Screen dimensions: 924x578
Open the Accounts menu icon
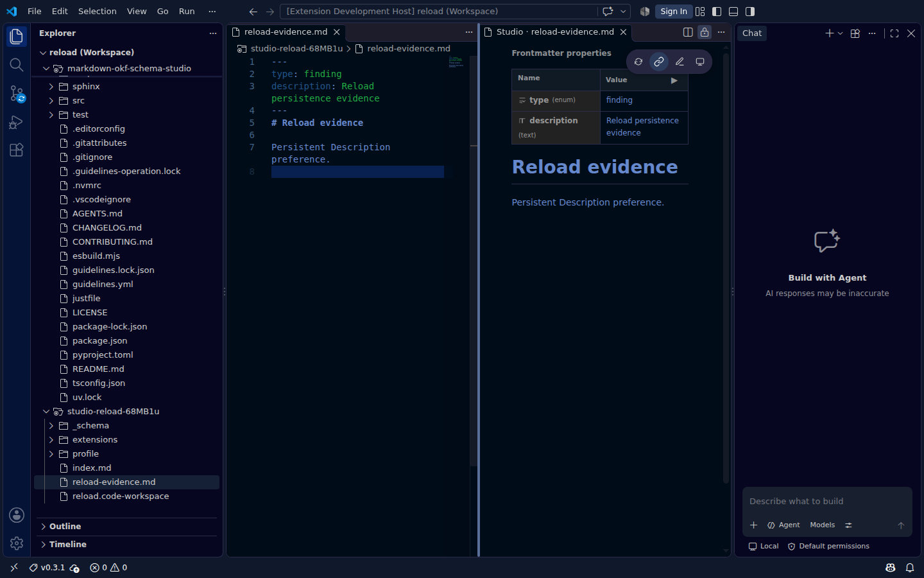click(x=17, y=515)
